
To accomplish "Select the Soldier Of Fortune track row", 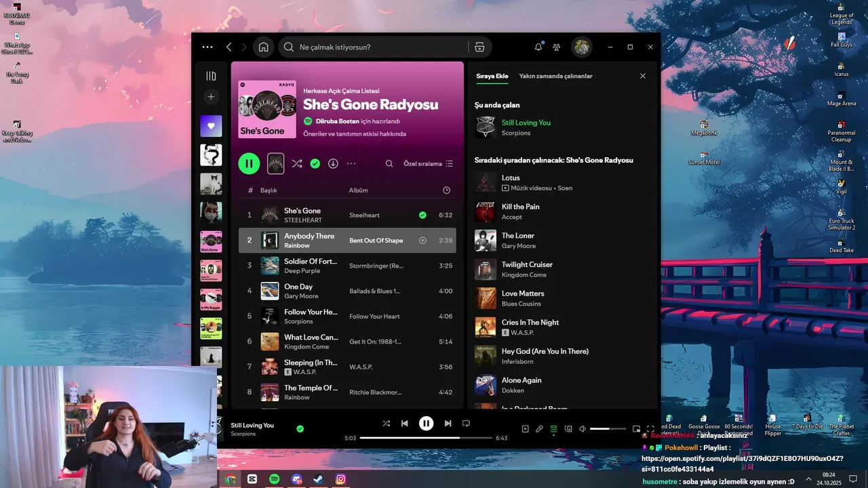I will [x=347, y=266].
